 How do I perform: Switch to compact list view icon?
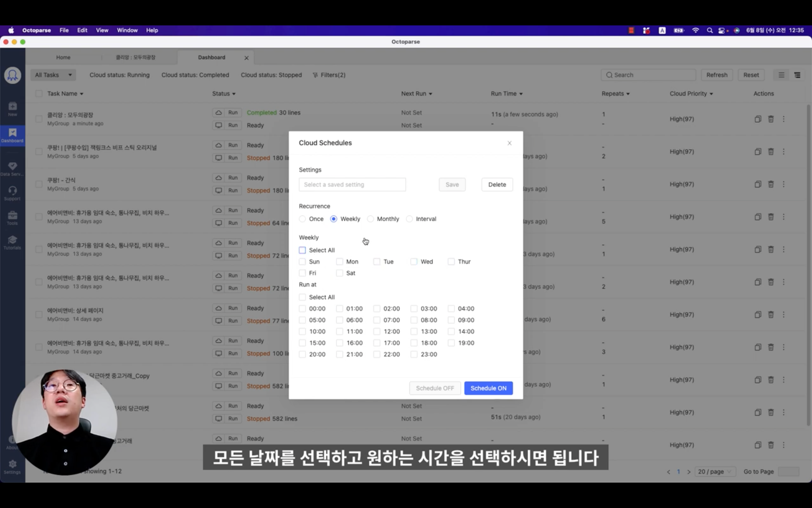click(781, 75)
